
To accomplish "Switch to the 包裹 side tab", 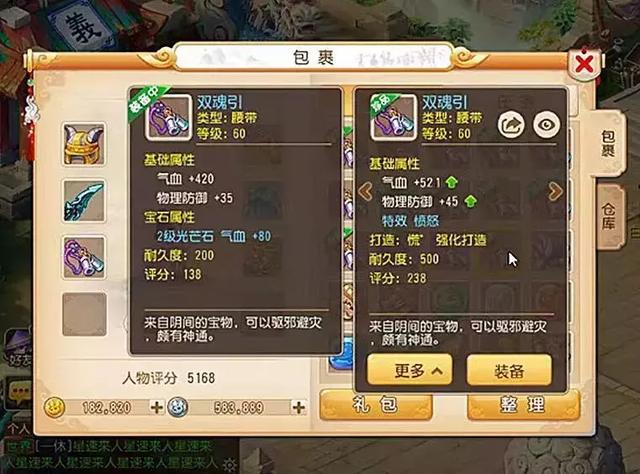I will coord(608,144).
